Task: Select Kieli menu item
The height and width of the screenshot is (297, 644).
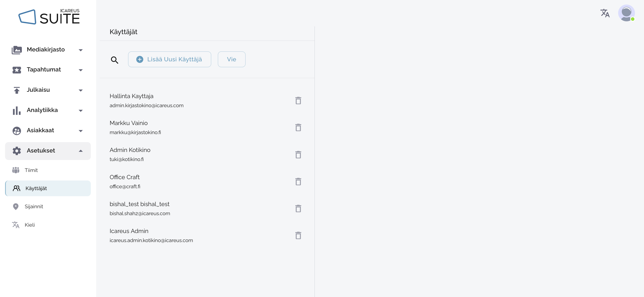Action: (x=30, y=225)
